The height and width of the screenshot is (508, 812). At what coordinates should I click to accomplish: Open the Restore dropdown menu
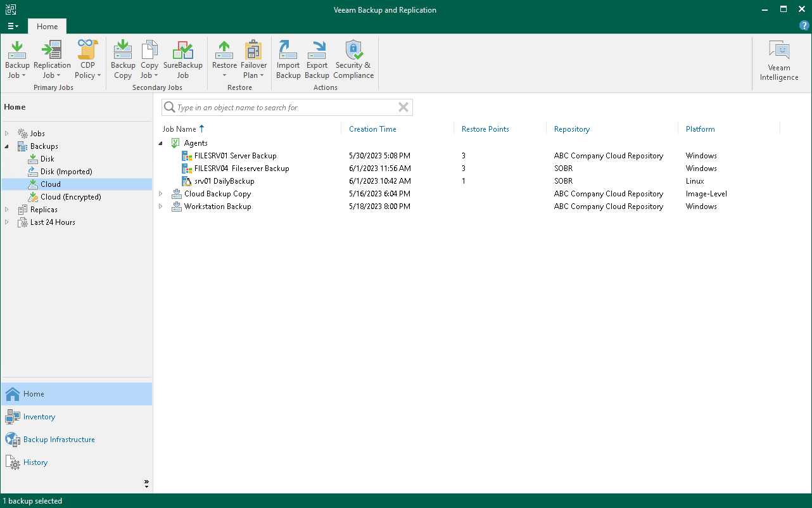224,75
